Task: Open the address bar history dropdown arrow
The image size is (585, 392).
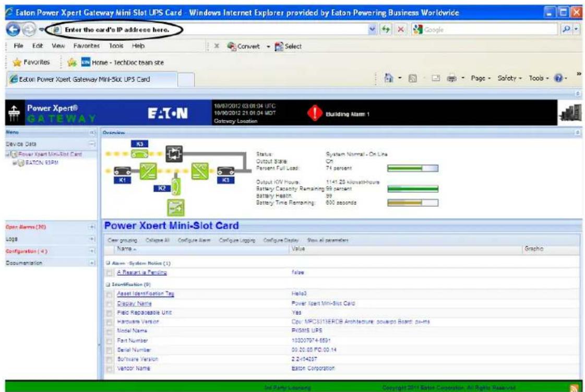Action: [x=372, y=29]
